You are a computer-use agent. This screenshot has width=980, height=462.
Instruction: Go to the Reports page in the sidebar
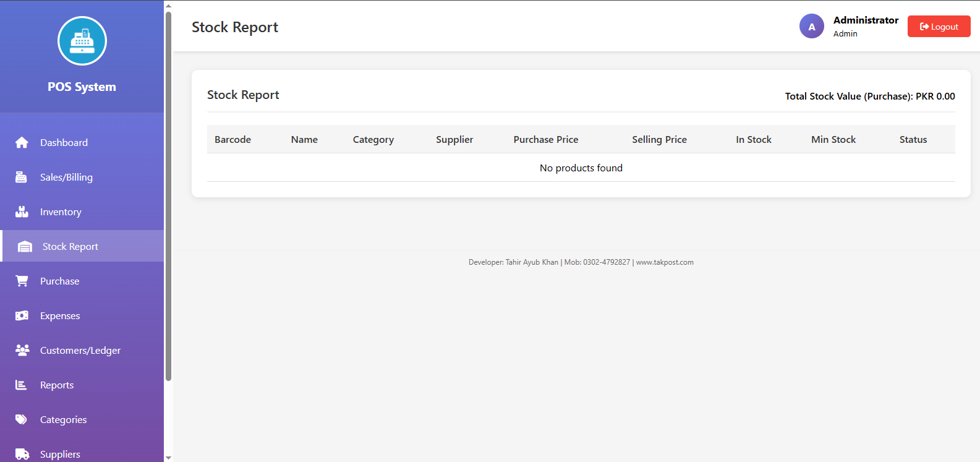tap(57, 385)
